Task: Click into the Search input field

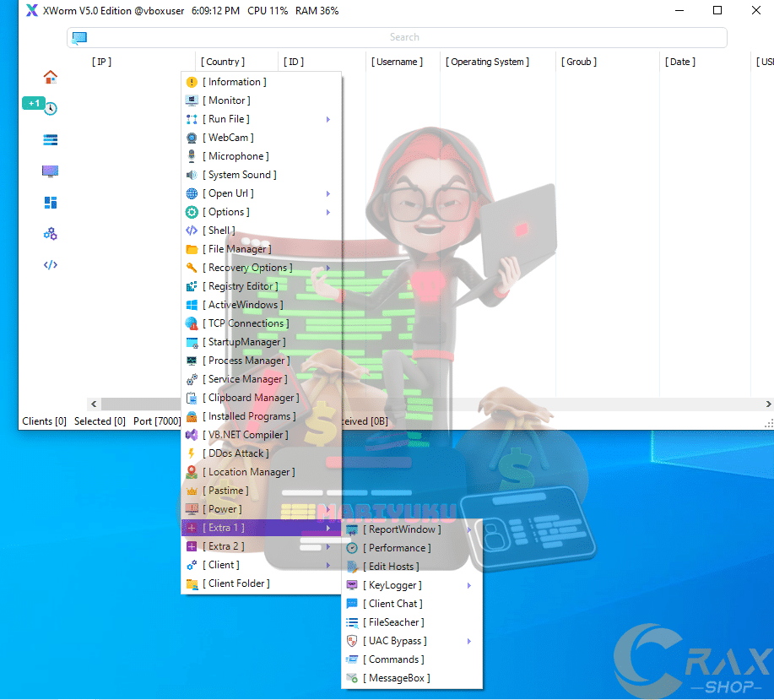Action: (403, 38)
